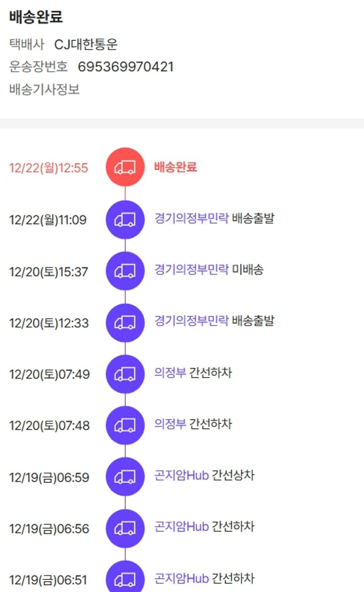364x592 pixels.
Task: Open 경기의정부민락 link at 12/20 12:33
Action: coord(191,321)
